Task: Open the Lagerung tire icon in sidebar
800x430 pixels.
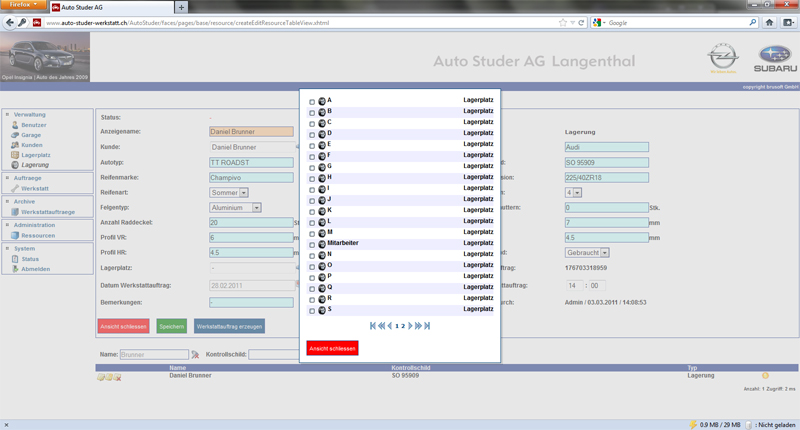Action: (15, 165)
